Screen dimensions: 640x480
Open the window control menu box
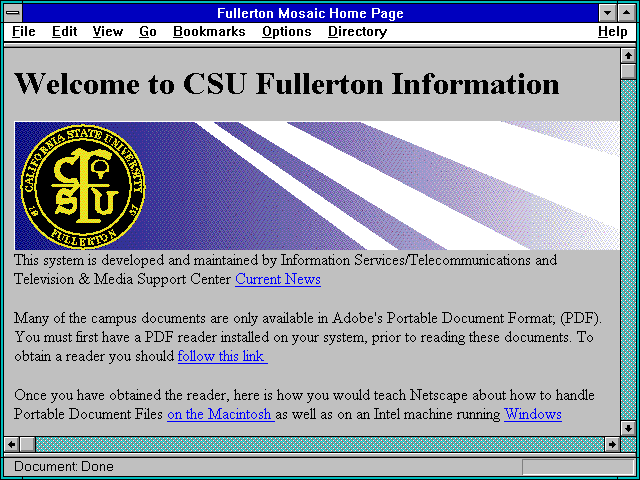[13, 13]
